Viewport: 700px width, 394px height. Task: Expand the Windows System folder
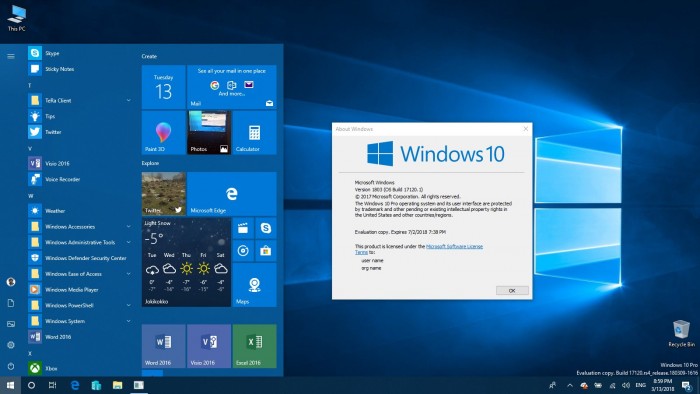pyautogui.click(x=80, y=321)
